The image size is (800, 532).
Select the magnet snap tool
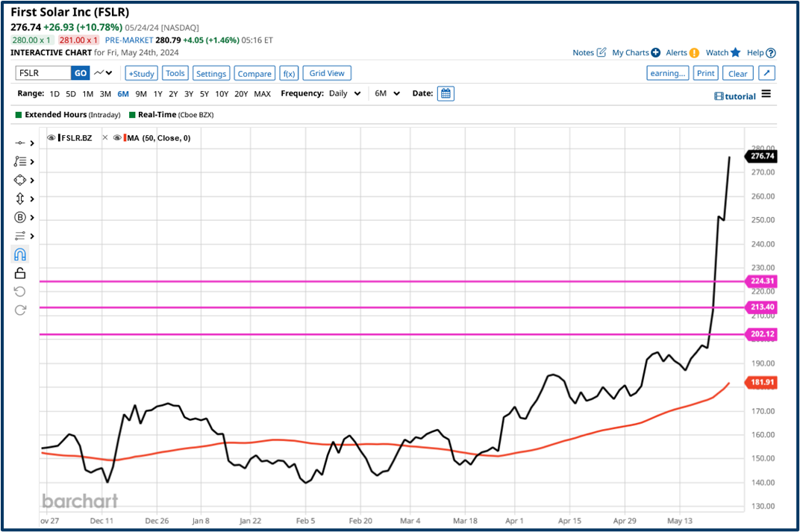point(19,254)
